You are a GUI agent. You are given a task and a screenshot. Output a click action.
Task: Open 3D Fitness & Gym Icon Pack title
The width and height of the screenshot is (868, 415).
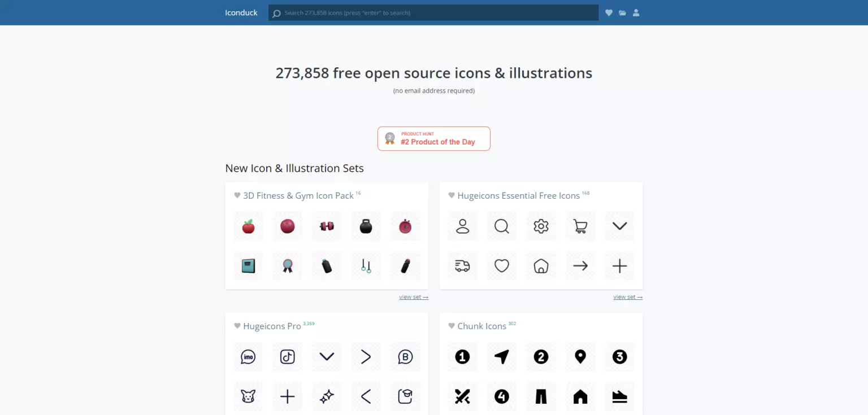[x=298, y=195]
